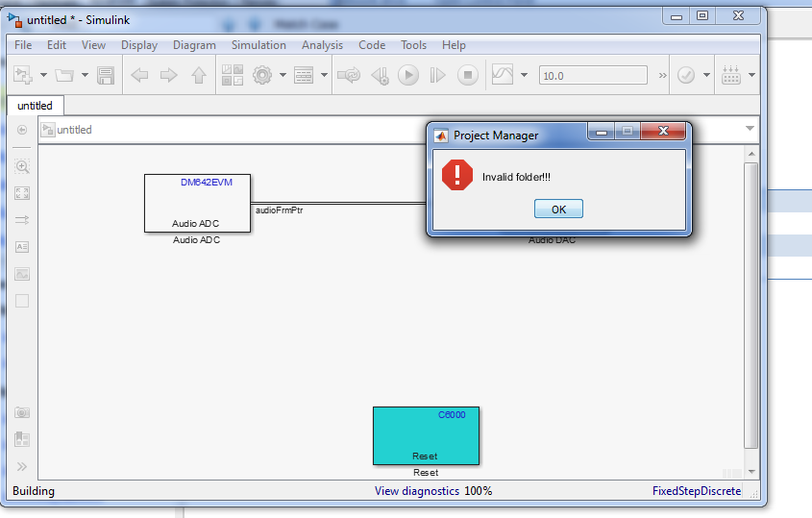Click the Update Diagram refresh icon
This screenshot has width=812, height=518.
349,76
